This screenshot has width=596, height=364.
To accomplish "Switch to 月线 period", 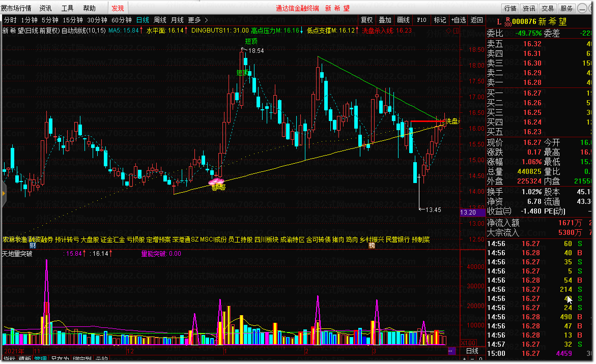I will 177,20.
